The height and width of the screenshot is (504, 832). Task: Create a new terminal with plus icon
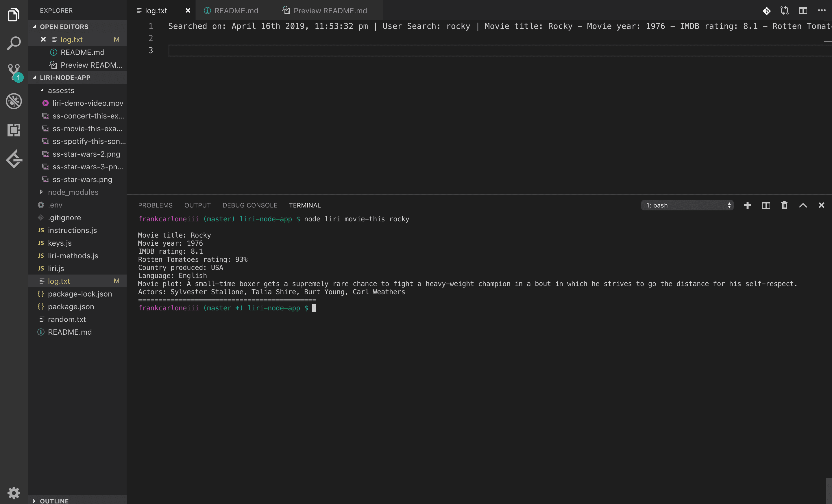pyautogui.click(x=748, y=205)
